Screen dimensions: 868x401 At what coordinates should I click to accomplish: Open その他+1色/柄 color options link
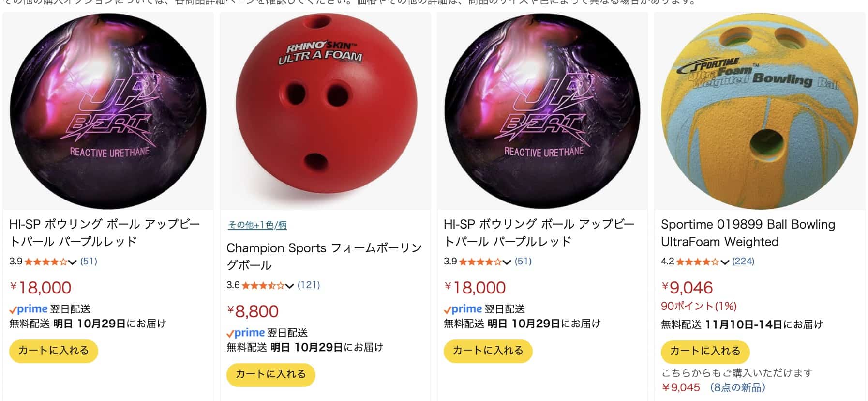[257, 225]
